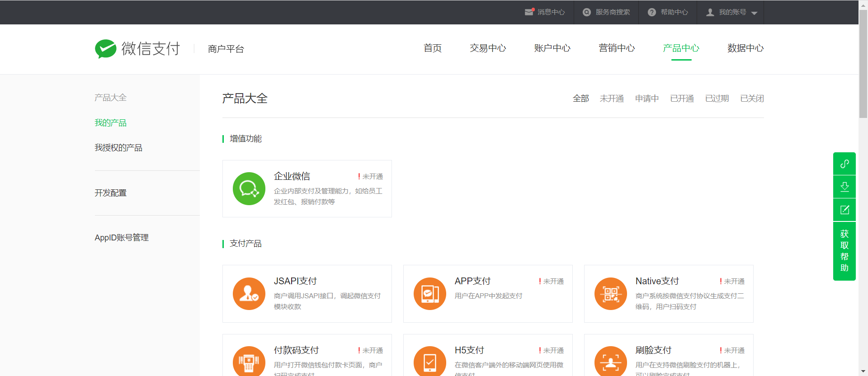Click the service provider search icon
This screenshot has width=868, height=376.
coord(587,12)
